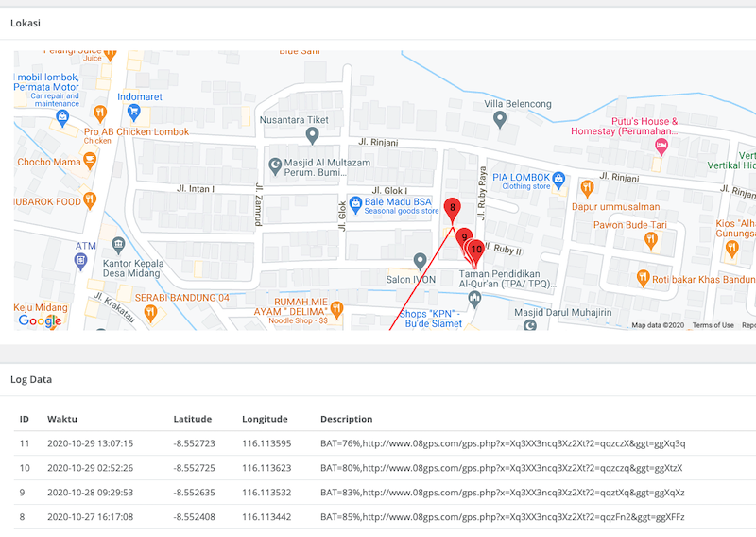The image size is (756, 537).
Task: Click the SERABI BANDUNG 04 restaurant icon
Action: 150,313
